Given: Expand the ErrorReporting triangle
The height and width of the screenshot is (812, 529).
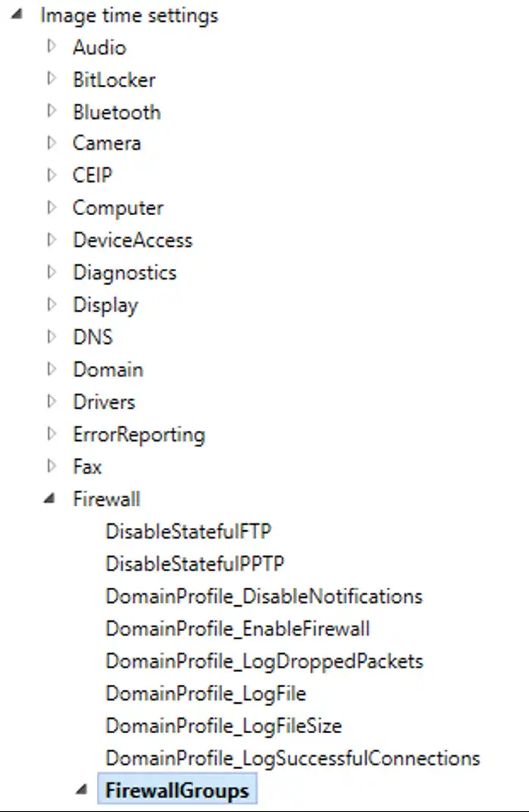Looking at the screenshot, I should [52, 433].
